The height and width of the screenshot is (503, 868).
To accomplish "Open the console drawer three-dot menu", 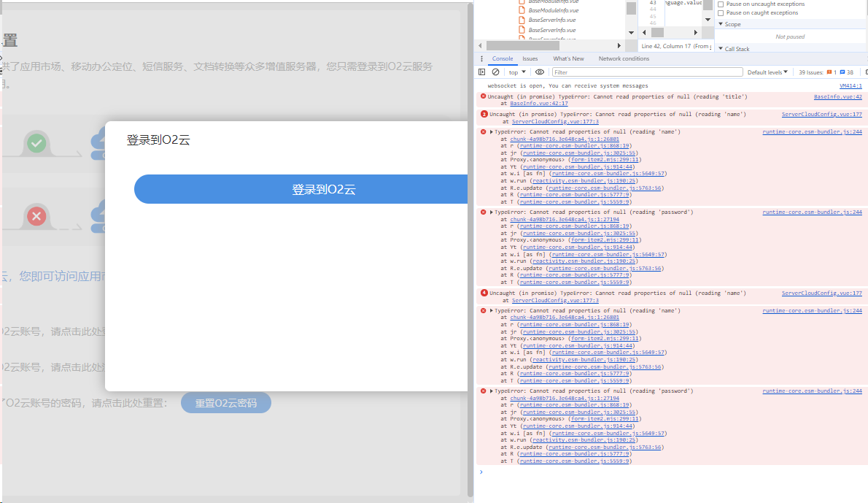I will pyautogui.click(x=481, y=58).
